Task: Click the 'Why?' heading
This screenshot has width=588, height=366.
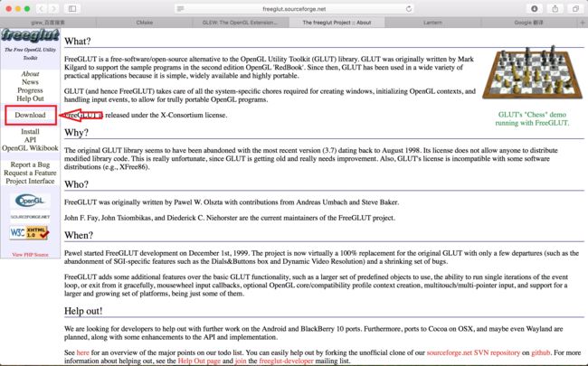Action: click(x=76, y=132)
